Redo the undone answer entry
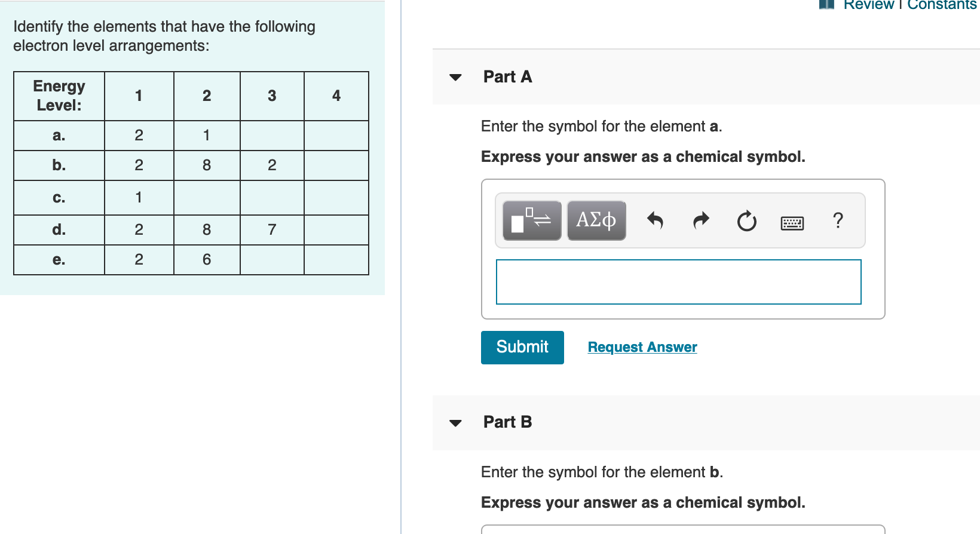Image resolution: width=980 pixels, height=534 pixels. pos(700,220)
